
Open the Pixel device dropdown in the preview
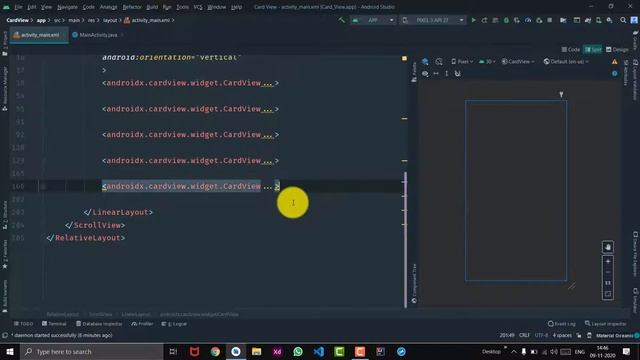[462, 62]
